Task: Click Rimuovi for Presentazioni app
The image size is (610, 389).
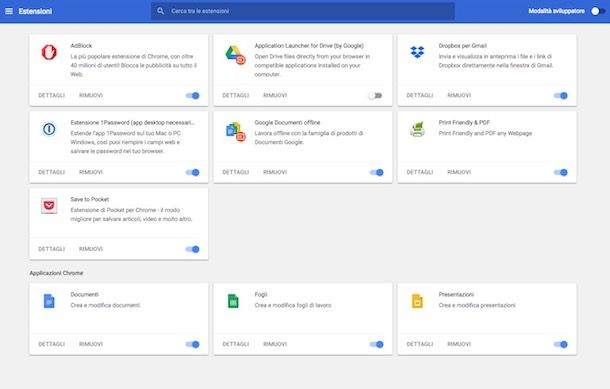Action: pyautogui.click(x=459, y=344)
